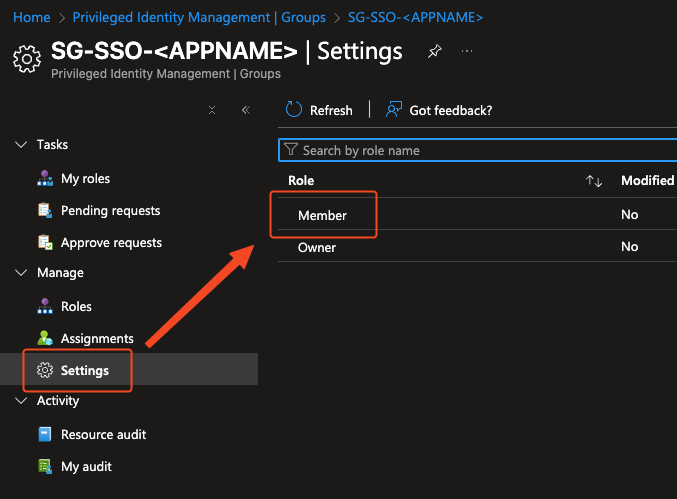Collapse the Manage section
Viewport: 677px width, 499px height.
(21, 273)
